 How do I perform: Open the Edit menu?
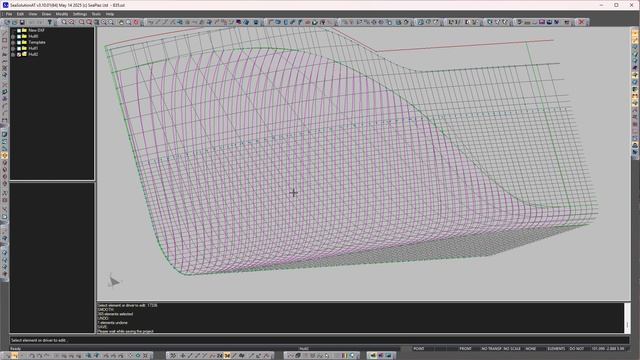pos(20,14)
